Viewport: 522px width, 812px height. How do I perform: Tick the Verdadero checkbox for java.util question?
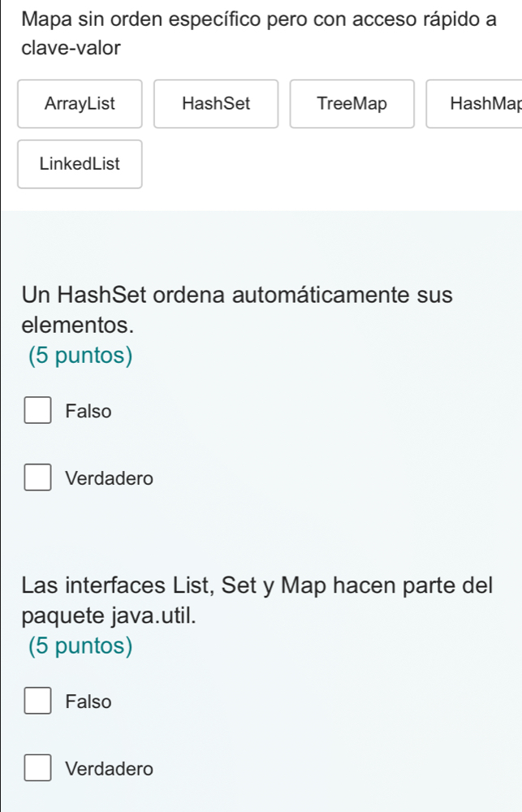(37, 768)
